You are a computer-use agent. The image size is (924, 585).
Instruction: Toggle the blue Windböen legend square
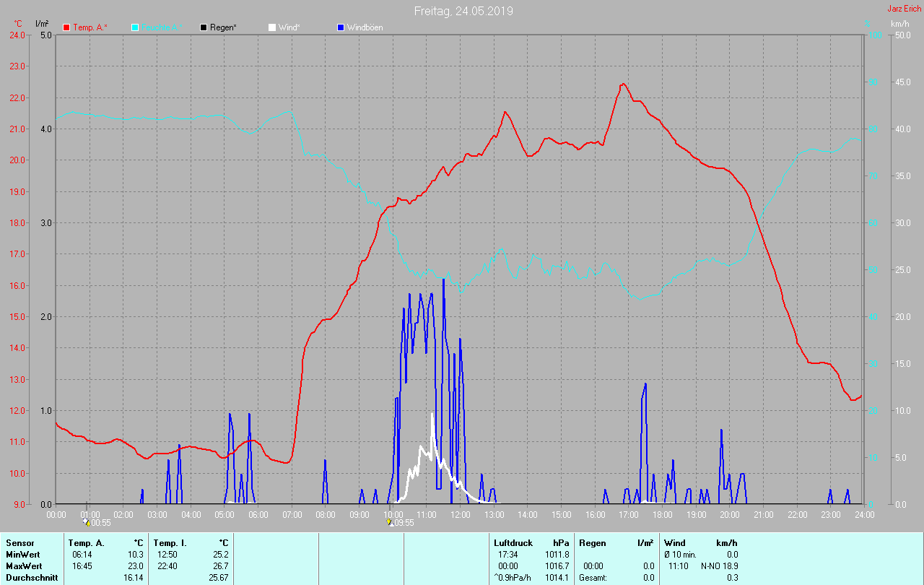click(341, 27)
